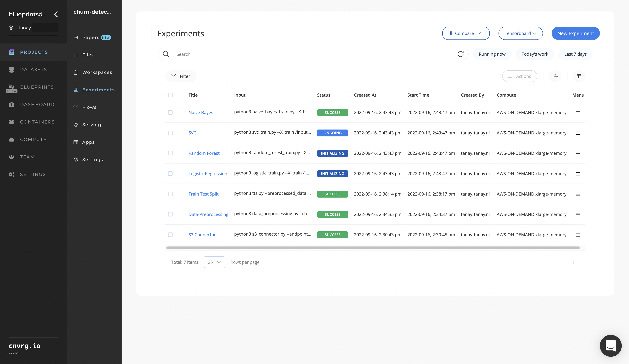Viewport: 629px width, 364px height.
Task: Open the Data-Preprocessing experiment link
Action: (208, 214)
